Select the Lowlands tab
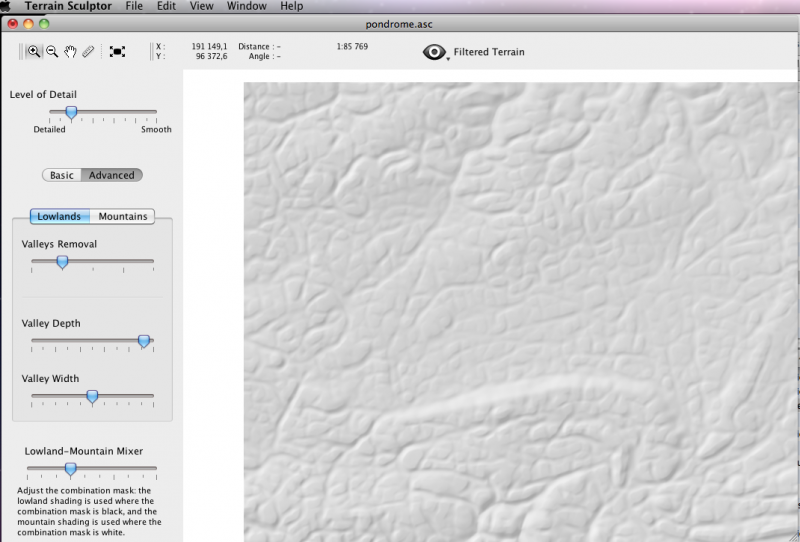800x542 pixels. (x=59, y=216)
